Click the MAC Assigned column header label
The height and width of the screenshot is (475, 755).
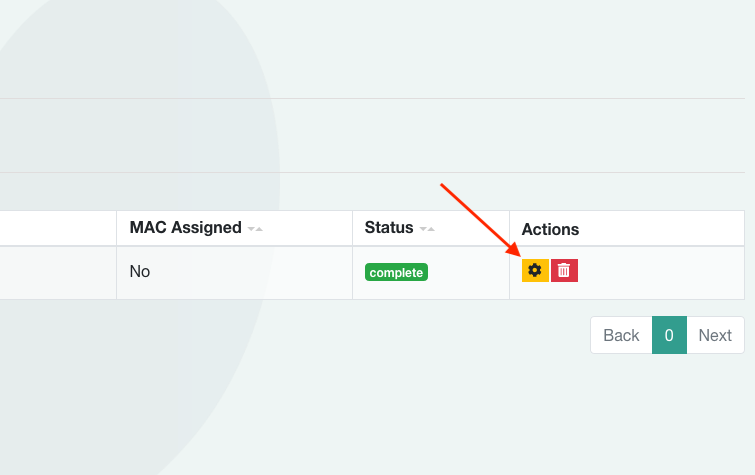[x=185, y=228]
